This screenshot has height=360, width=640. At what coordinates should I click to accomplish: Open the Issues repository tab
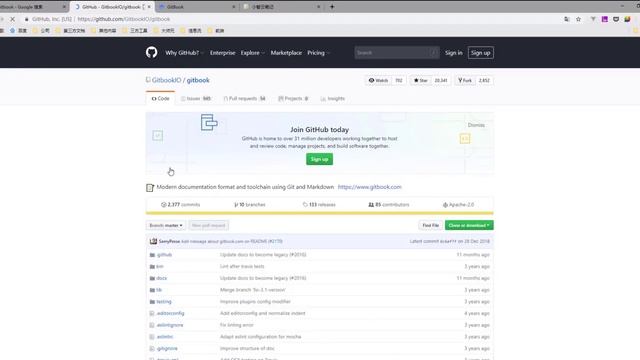coord(196,98)
